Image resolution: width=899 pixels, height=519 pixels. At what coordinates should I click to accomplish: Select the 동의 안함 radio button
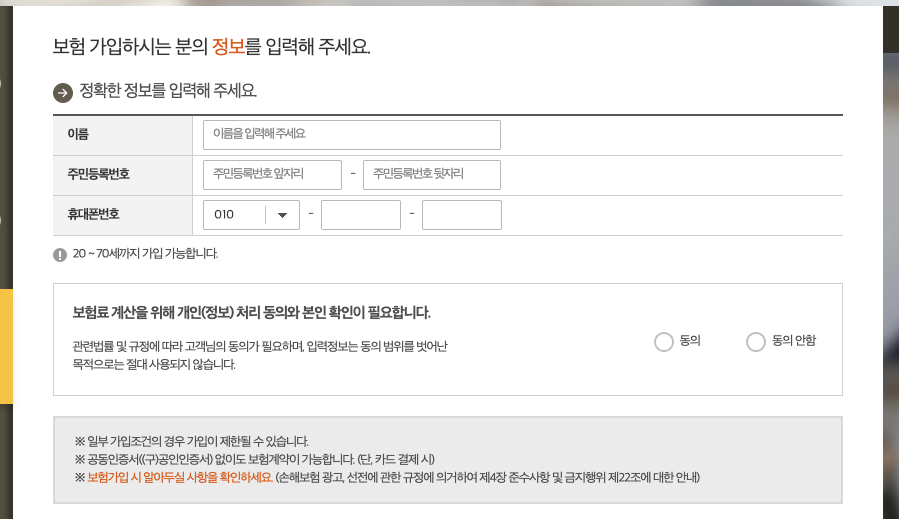pos(756,342)
